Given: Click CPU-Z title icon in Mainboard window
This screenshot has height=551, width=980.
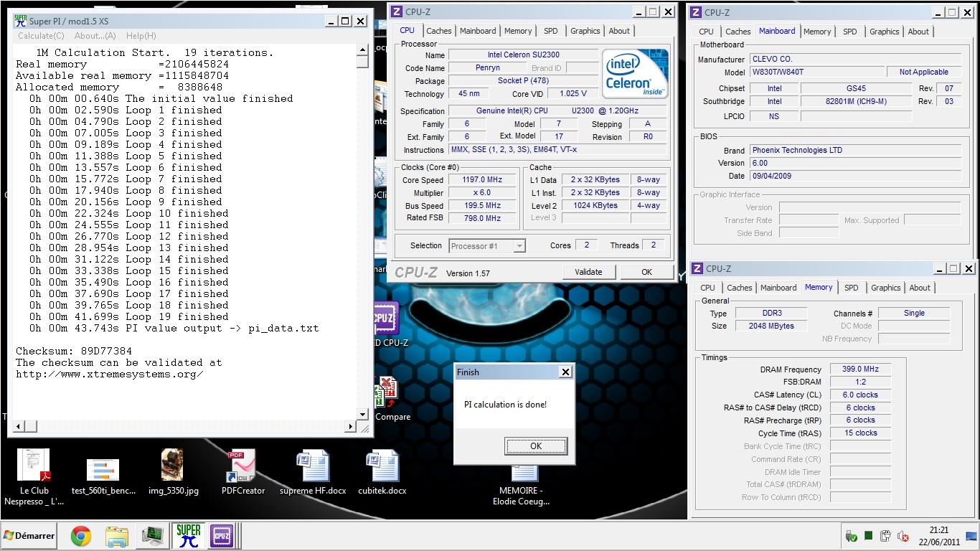Looking at the screenshot, I should tap(696, 12).
